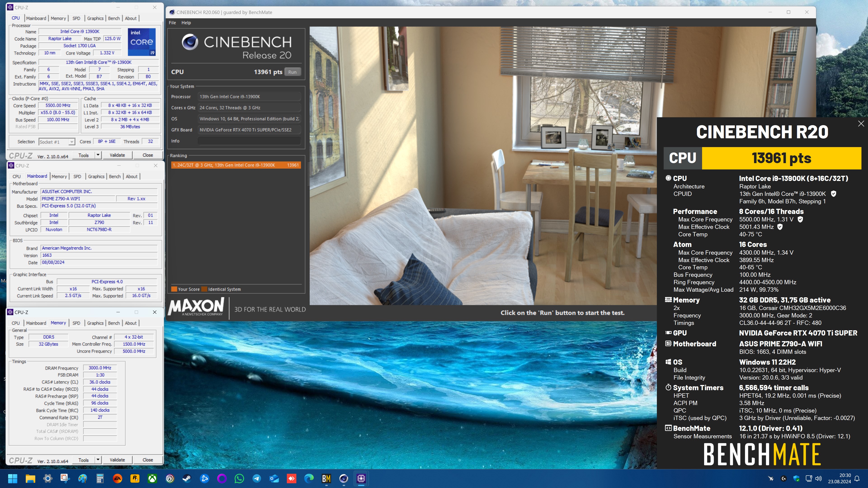Open the EA app from the taskbar
868x488 pixels.
click(117, 478)
